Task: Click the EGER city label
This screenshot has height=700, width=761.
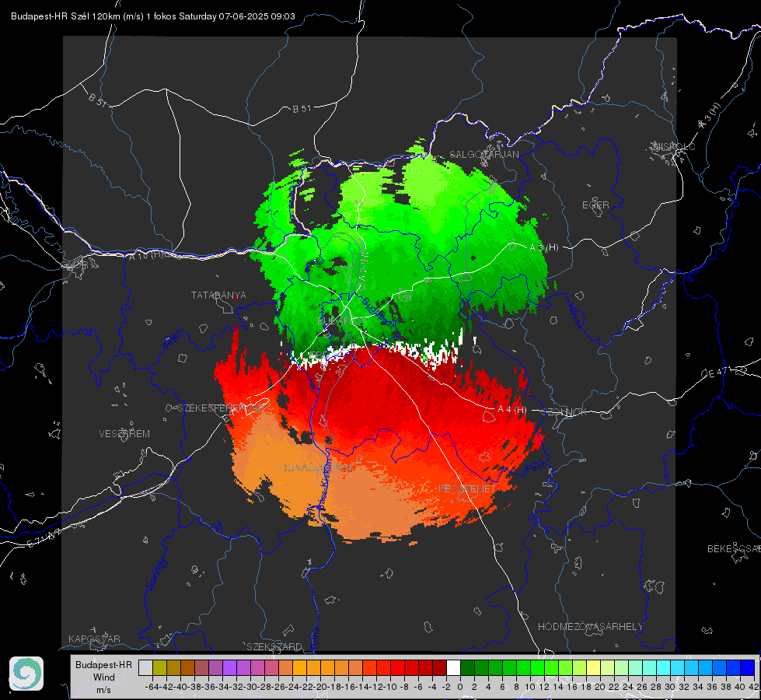Action: 595,205
